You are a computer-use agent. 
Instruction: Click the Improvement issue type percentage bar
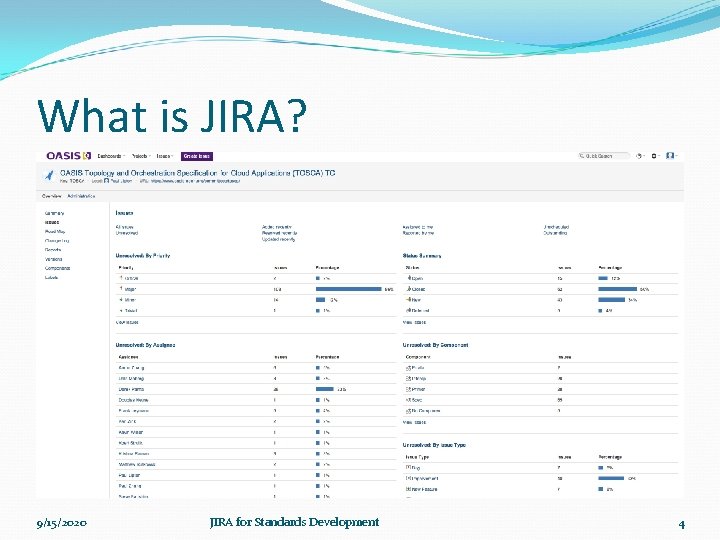611,478
